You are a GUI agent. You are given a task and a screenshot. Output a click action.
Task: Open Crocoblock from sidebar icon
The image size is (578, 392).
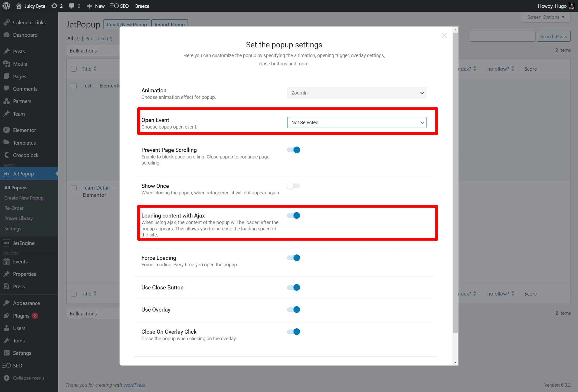click(7, 155)
